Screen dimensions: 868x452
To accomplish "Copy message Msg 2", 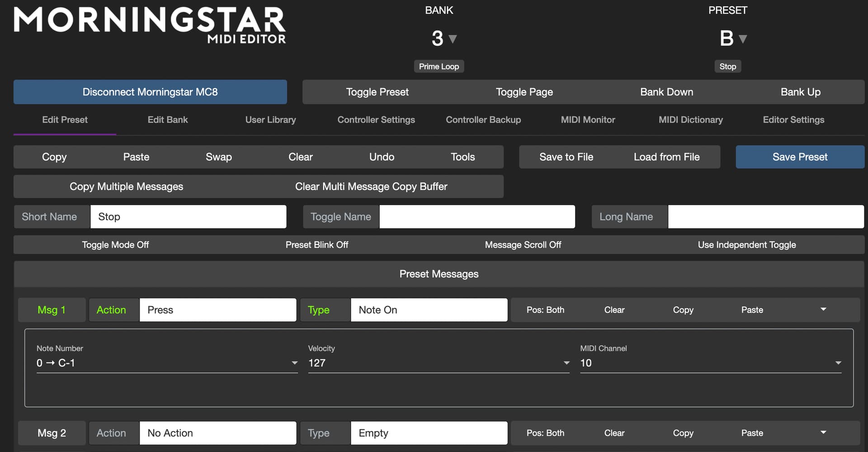I will tap(683, 433).
